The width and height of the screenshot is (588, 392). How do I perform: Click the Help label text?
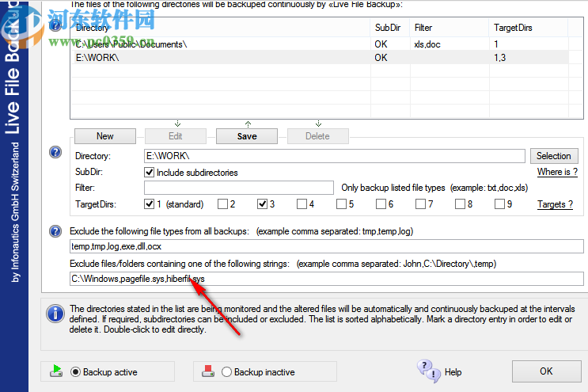pyautogui.click(x=453, y=372)
